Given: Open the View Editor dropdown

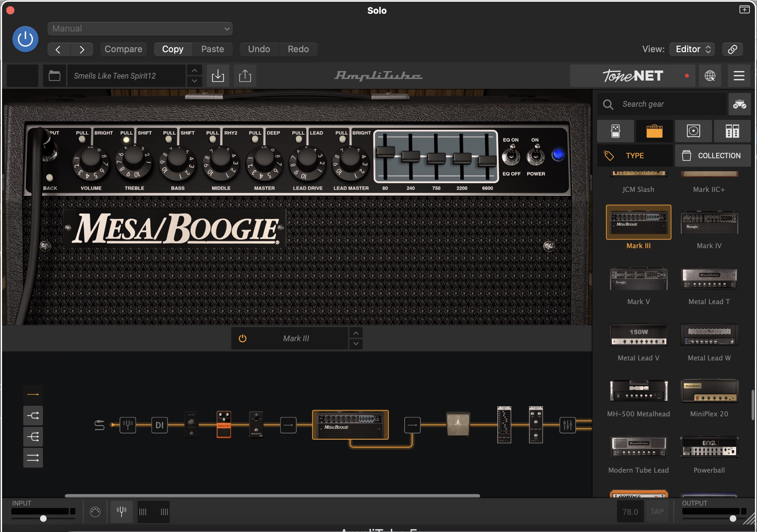Looking at the screenshot, I should (x=692, y=49).
